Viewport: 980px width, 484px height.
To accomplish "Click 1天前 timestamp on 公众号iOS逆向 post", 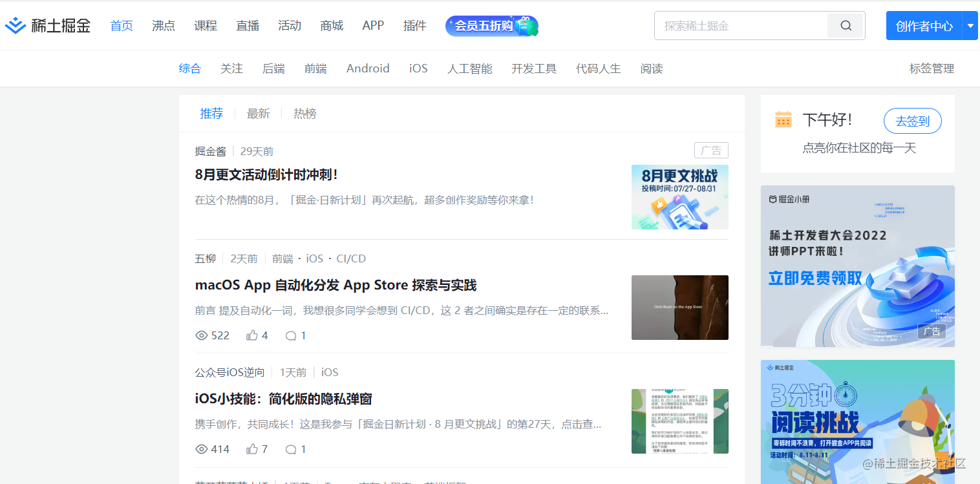I will (293, 372).
